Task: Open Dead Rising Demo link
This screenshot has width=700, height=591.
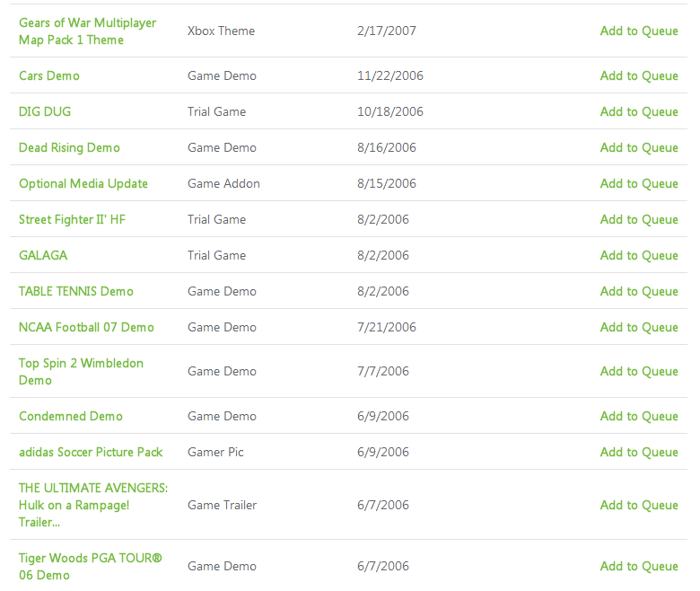Action: pyautogui.click(x=69, y=148)
